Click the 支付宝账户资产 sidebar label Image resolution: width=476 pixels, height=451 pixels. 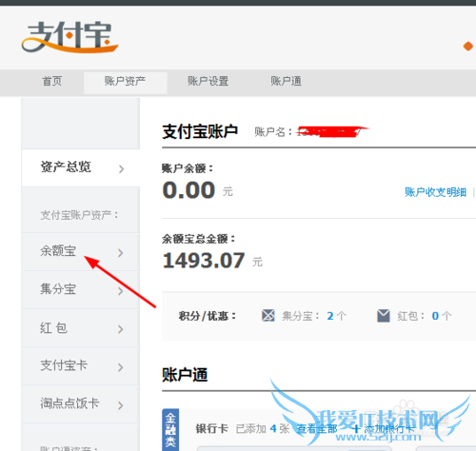point(79,215)
